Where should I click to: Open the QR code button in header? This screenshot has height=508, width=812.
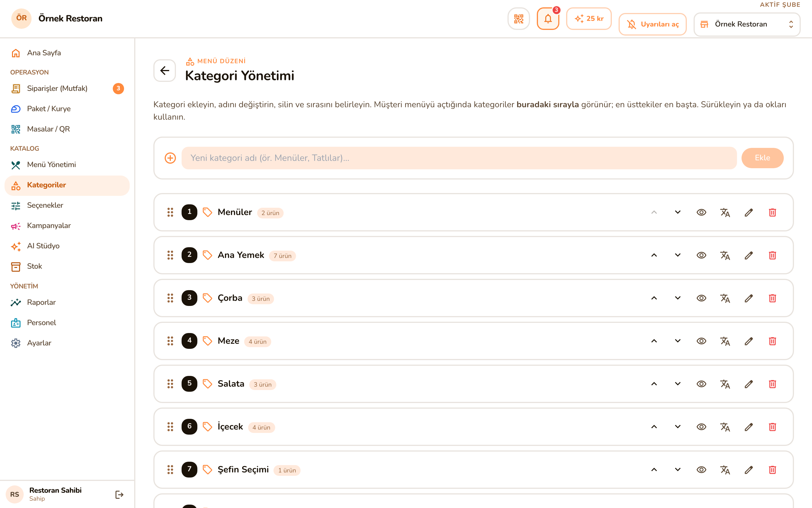[518, 19]
